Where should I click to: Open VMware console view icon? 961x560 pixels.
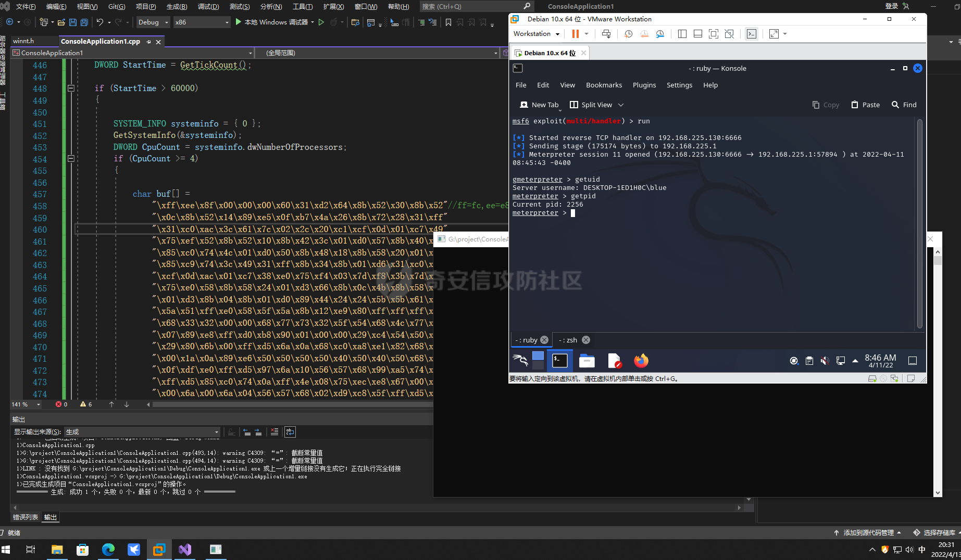pos(752,34)
